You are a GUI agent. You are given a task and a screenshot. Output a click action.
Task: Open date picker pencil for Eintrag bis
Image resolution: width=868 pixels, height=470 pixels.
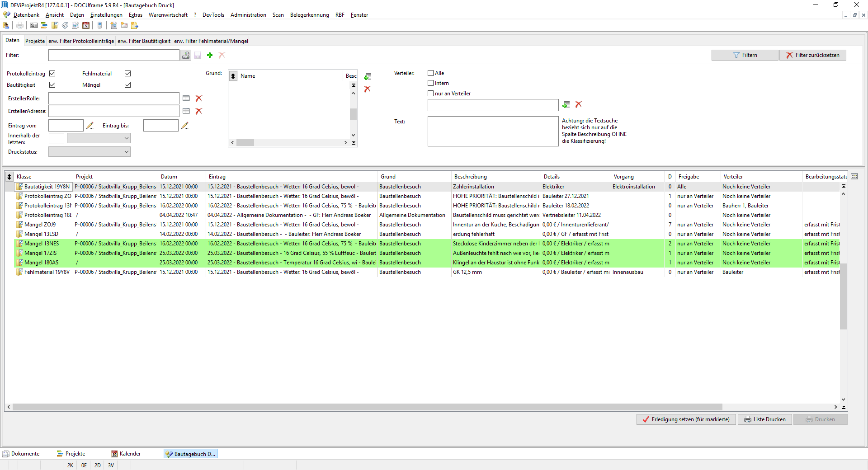[x=185, y=125]
